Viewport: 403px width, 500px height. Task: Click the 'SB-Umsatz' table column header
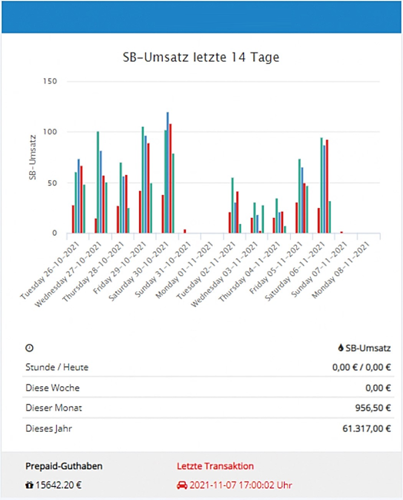click(x=368, y=348)
